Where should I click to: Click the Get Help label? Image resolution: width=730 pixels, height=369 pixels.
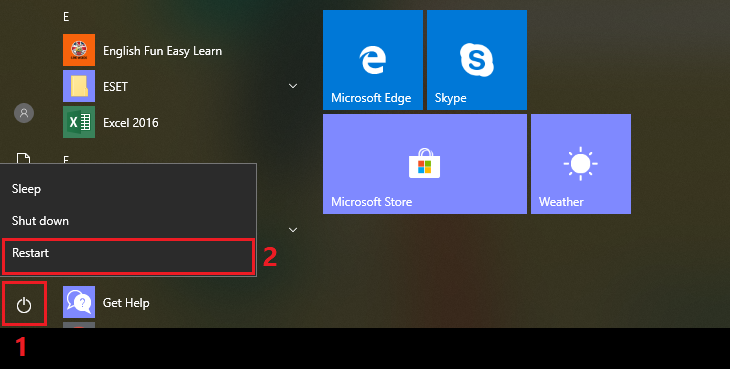pyautogui.click(x=126, y=303)
